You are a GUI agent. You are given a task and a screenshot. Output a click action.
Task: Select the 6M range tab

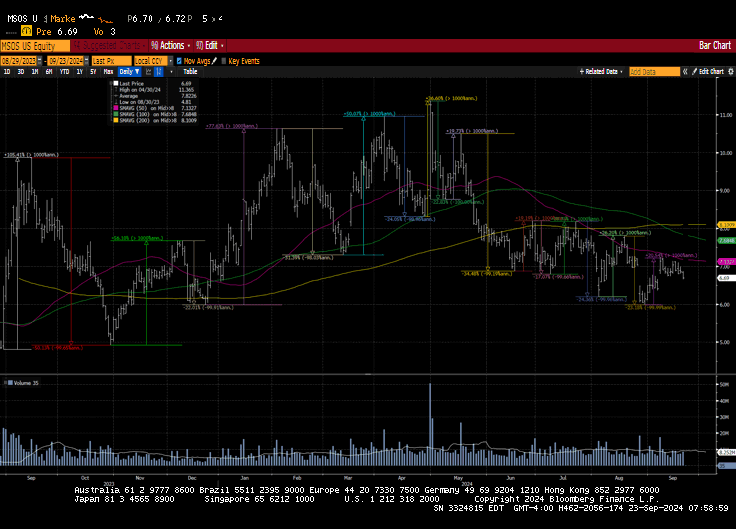click(x=49, y=72)
